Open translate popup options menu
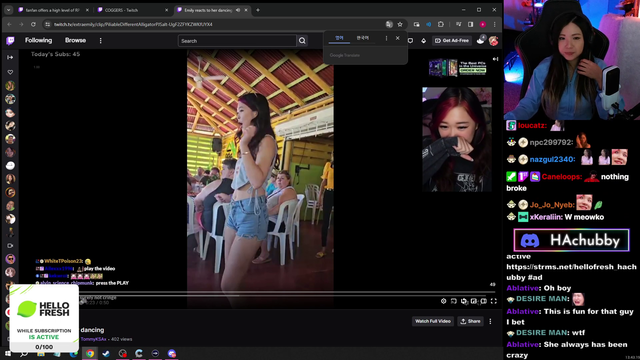Image resolution: width=640 pixels, height=360 pixels. point(386,38)
